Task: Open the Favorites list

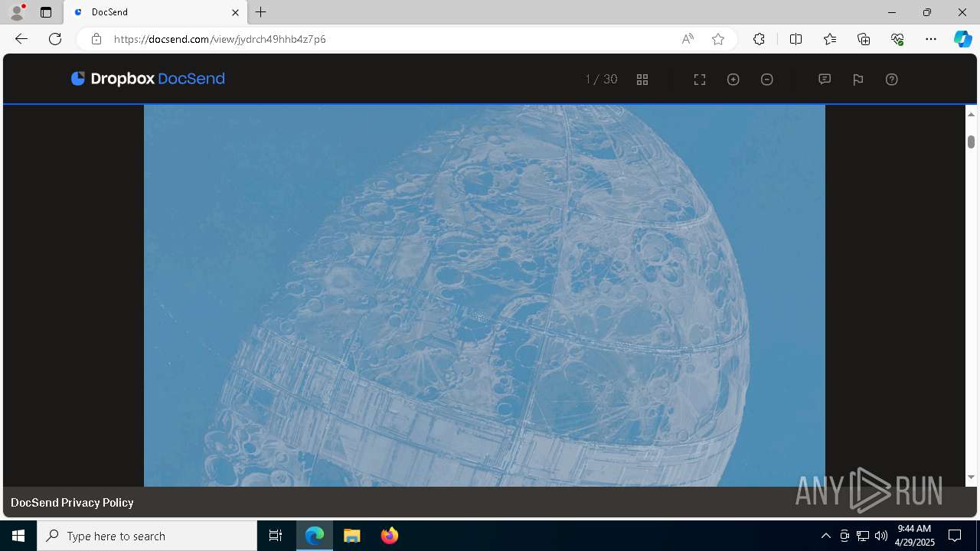Action: click(x=830, y=39)
